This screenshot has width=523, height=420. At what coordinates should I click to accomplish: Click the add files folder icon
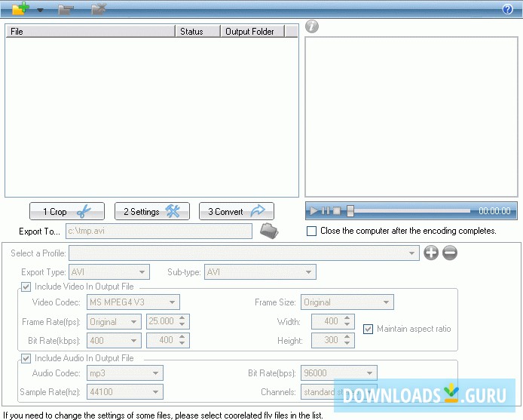pos(20,8)
